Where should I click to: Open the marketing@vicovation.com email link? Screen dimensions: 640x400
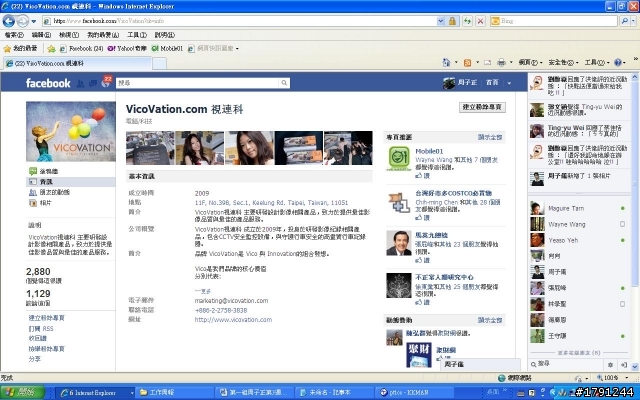[231, 301]
